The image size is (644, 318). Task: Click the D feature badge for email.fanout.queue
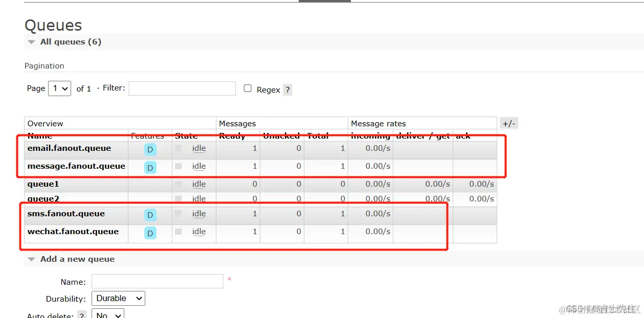click(x=150, y=150)
